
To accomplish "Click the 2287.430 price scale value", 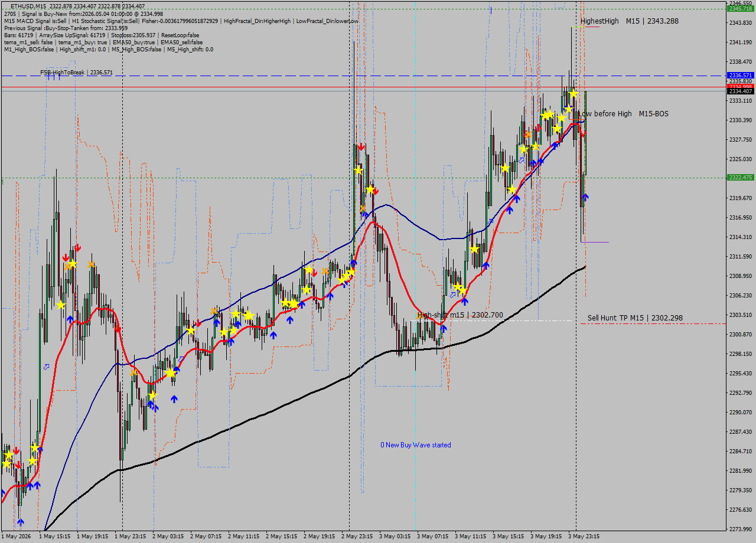I will click(741, 432).
